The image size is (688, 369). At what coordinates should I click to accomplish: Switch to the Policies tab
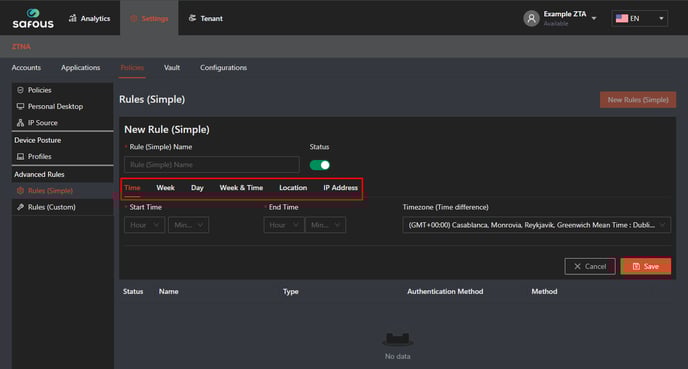click(x=132, y=68)
